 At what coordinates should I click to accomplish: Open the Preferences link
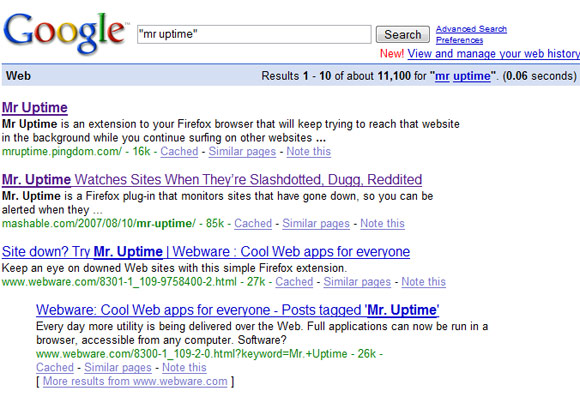[459, 40]
